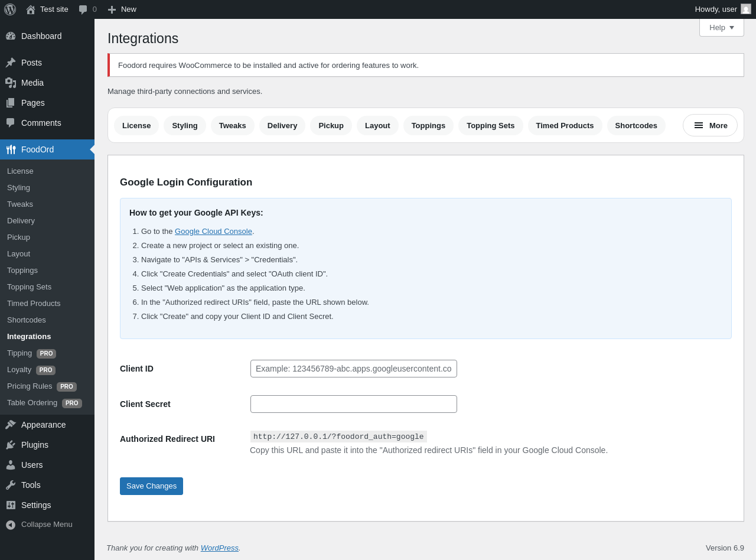The width and height of the screenshot is (756, 560).
Task: Focus the Client ID input field
Action: click(x=353, y=369)
